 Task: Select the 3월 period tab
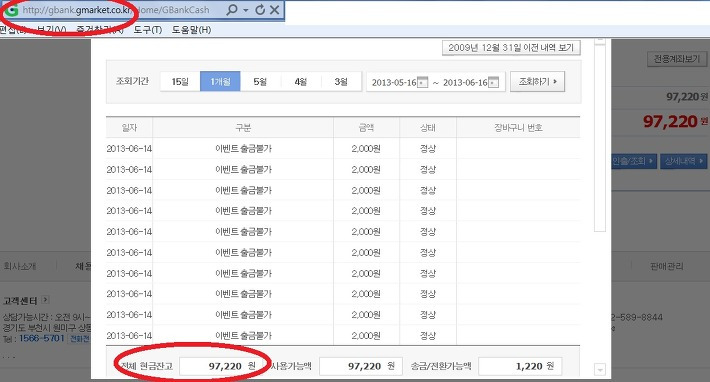(341, 82)
